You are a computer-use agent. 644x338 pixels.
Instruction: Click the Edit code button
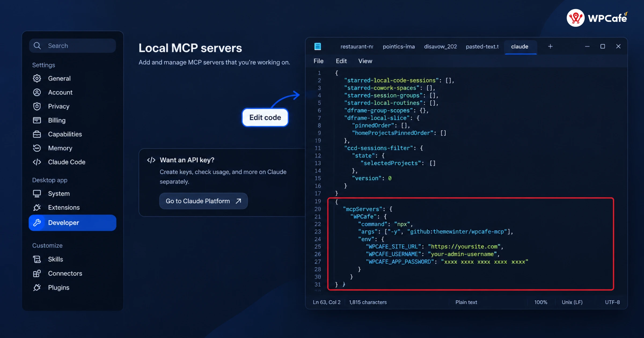(265, 117)
